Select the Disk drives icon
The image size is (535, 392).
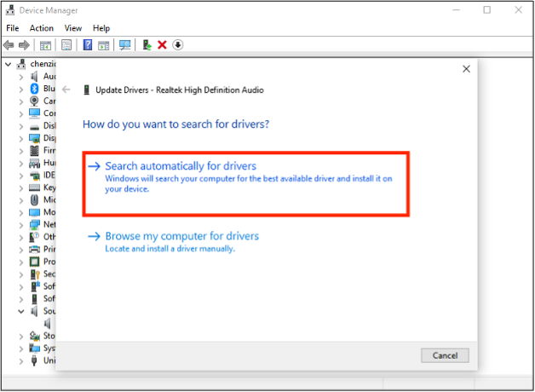pos(34,127)
